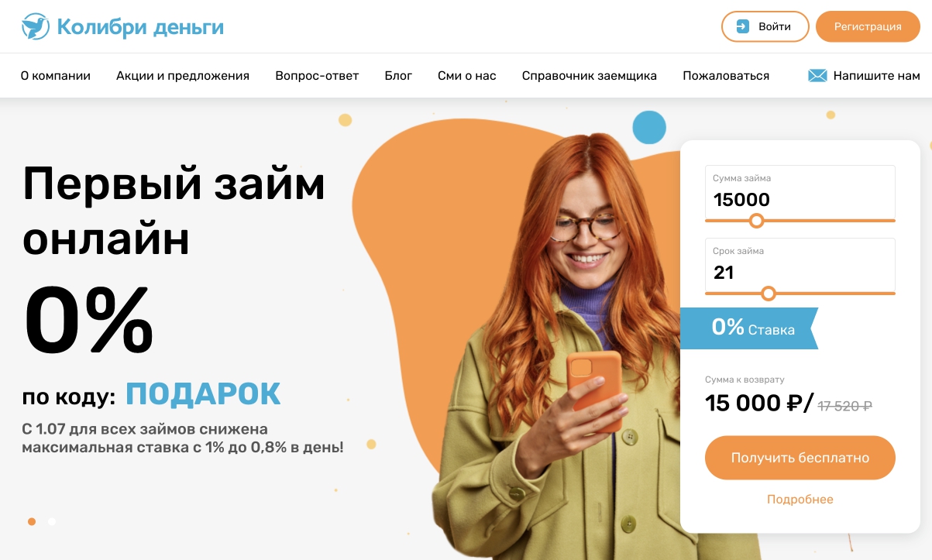Screen dimensions: 932x560
Task: Switch to the second carousel slide dot
Action: coord(52,521)
